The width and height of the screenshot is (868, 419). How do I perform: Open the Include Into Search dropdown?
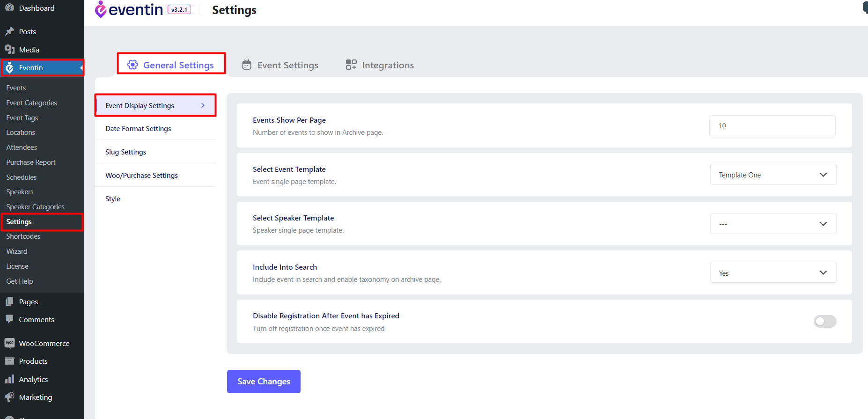(x=773, y=272)
